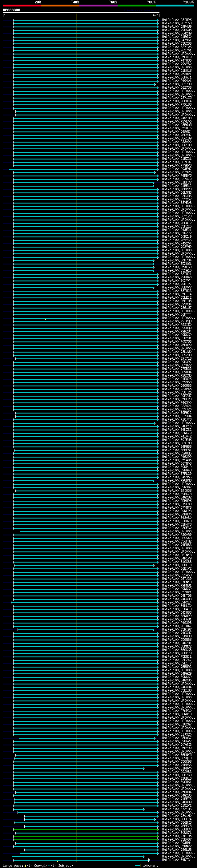Select hit label UniRef100_B9IEU6
Viewport: 197px width, 868px height.
pyautogui.click(x=176, y=440)
